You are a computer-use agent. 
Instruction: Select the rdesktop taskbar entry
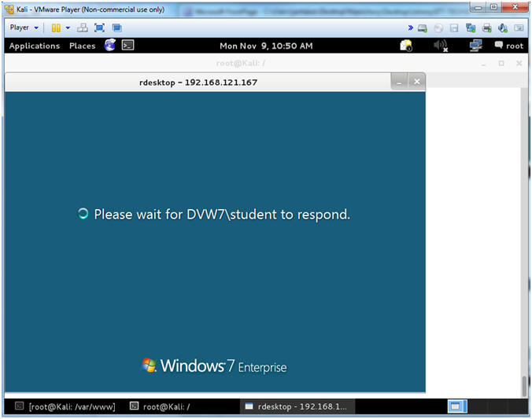tap(297, 406)
